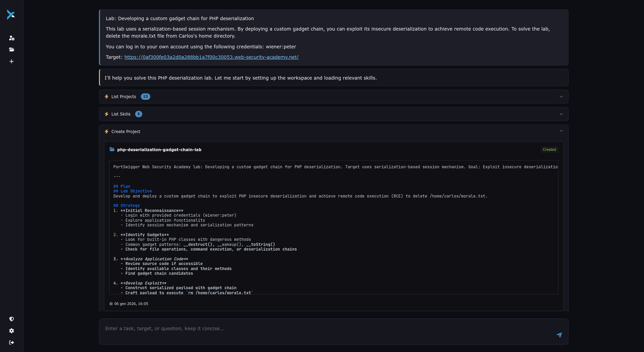Click the send message arrow icon

point(560,335)
